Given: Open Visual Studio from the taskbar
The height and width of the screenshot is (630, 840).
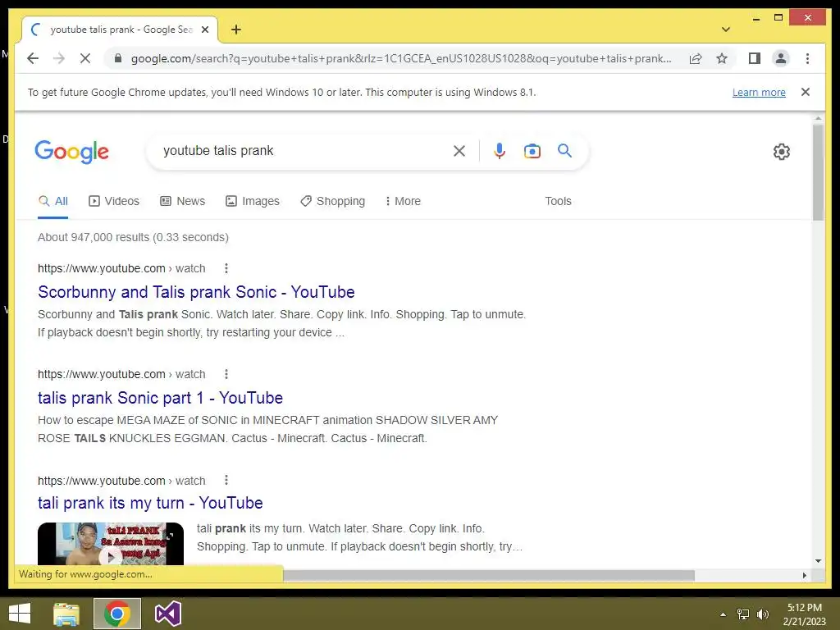Looking at the screenshot, I should tap(167, 614).
